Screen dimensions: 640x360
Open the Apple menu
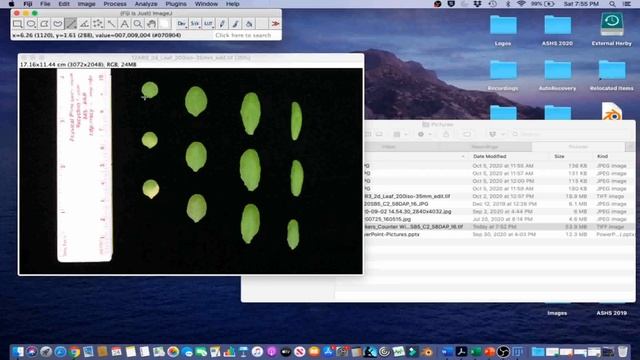tap(11, 4)
